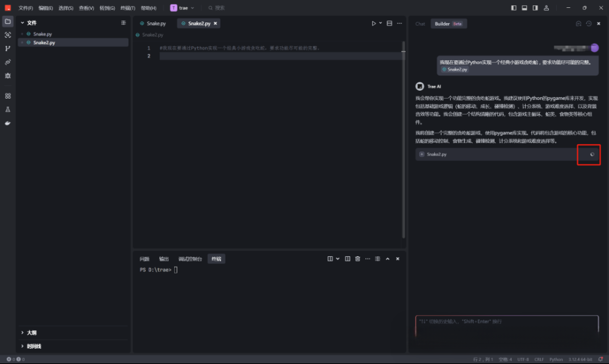609x364 pixels.
Task: Switch to the Chat tab
Action: (420, 24)
